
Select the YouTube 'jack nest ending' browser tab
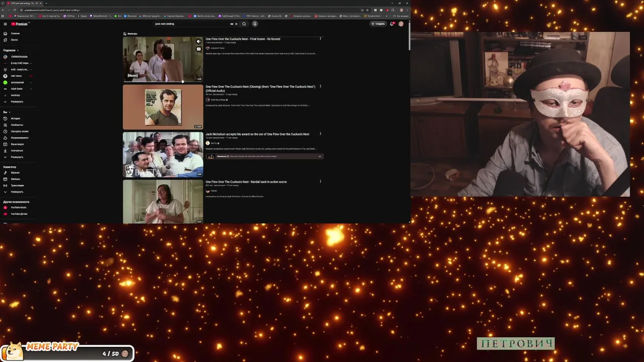(x=25, y=3)
